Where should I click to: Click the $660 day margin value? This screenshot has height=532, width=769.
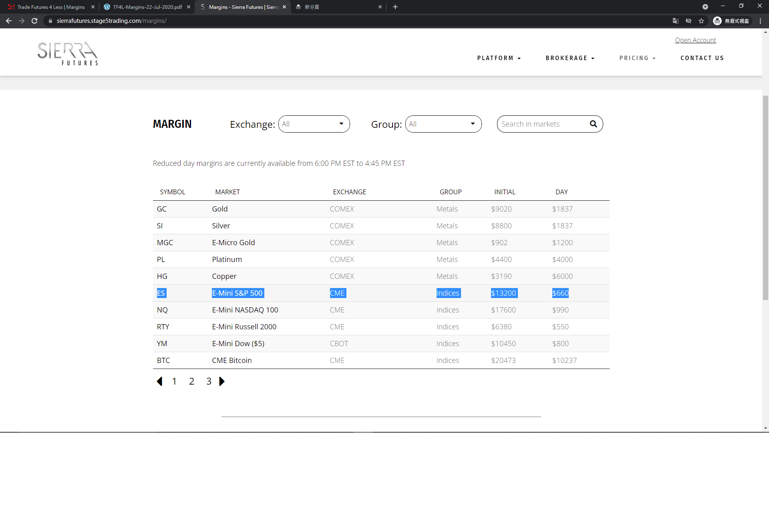[560, 293]
